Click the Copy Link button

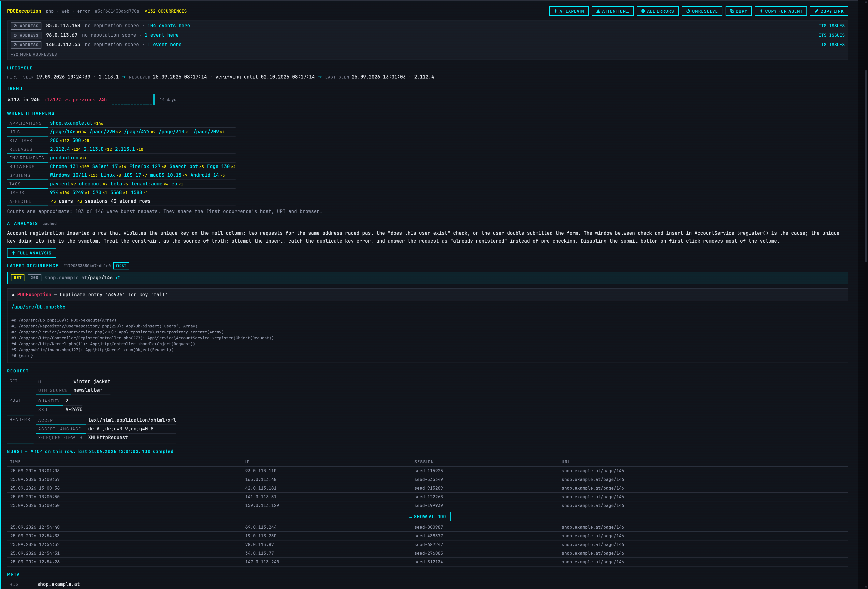[829, 11]
